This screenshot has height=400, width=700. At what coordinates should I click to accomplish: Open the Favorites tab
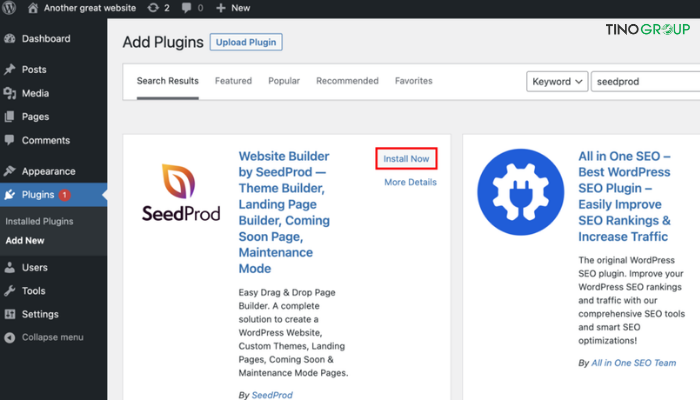(x=413, y=81)
